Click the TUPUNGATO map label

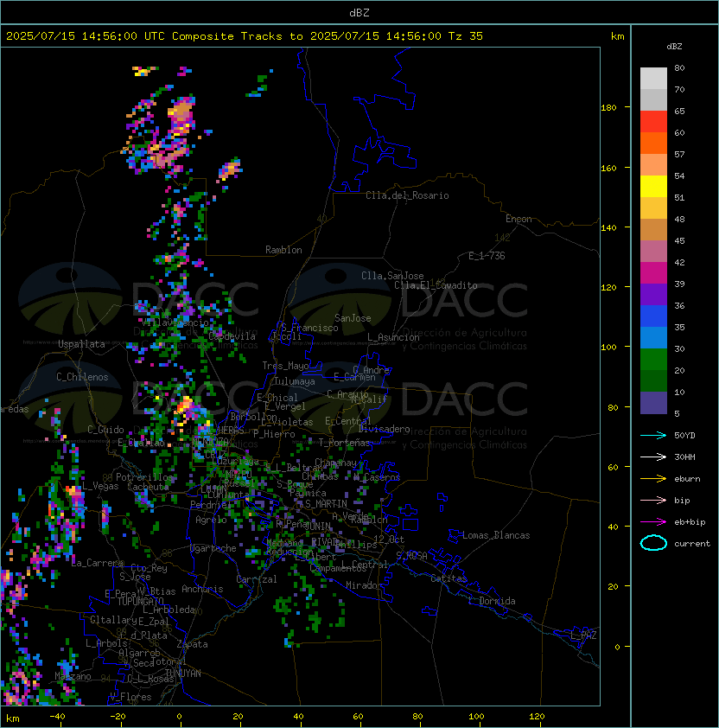tap(140, 601)
